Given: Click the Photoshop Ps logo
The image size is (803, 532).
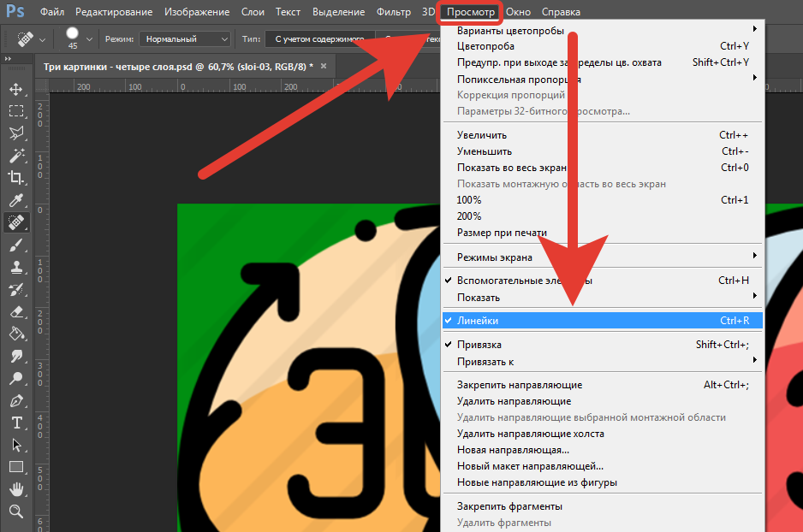Looking at the screenshot, I should (x=15, y=10).
